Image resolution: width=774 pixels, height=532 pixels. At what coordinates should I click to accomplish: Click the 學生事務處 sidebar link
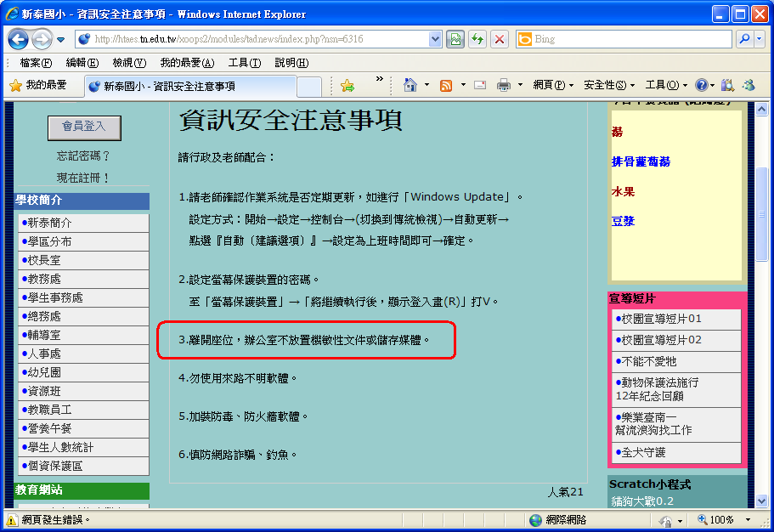click(56, 297)
